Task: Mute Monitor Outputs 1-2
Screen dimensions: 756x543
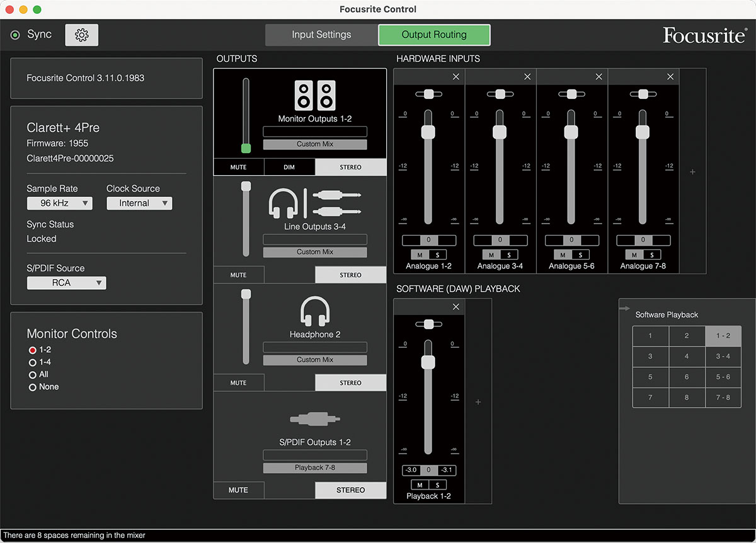Action: tap(239, 168)
